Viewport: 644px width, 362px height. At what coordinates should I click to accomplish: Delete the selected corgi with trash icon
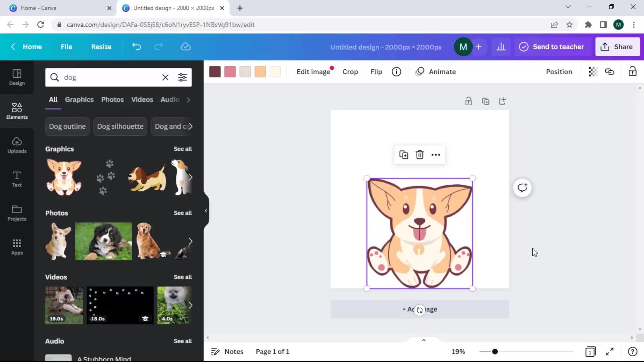coord(420,155)
